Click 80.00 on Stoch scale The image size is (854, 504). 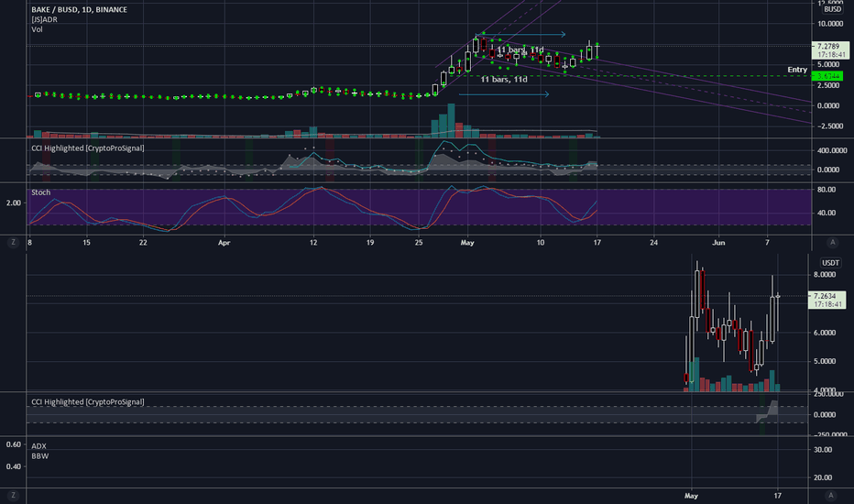pos(827,190)
